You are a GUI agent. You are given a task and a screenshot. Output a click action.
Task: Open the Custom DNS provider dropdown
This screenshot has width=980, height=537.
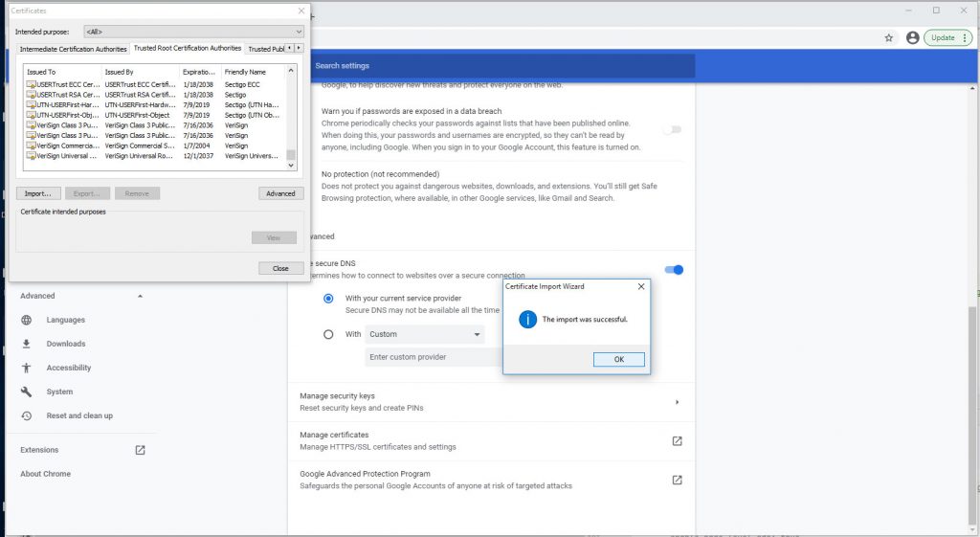tap(424, 334)
